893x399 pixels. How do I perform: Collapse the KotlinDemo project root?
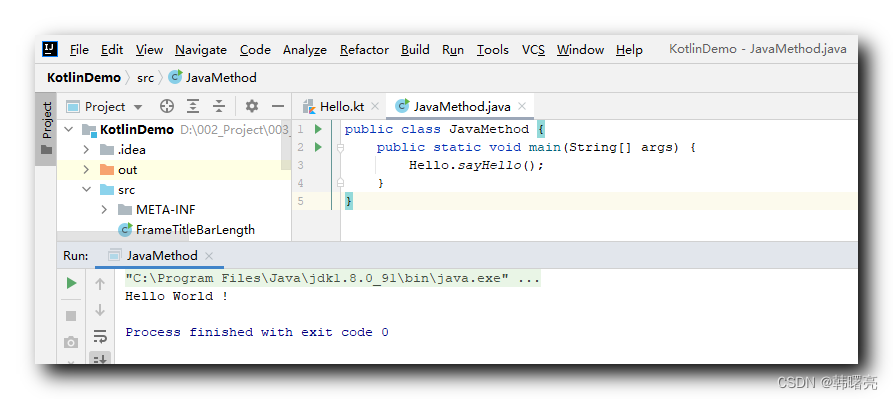click(x=69, y=130)
